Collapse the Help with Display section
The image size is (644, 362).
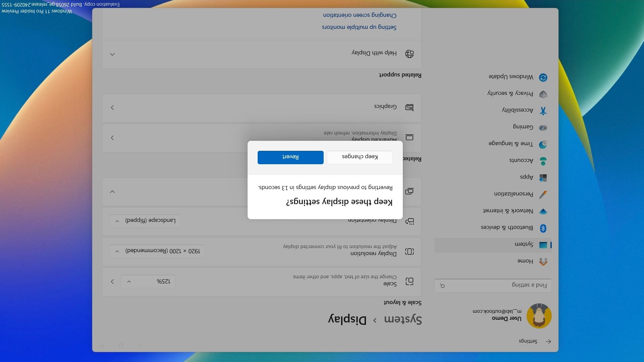[x=112, y=54]
